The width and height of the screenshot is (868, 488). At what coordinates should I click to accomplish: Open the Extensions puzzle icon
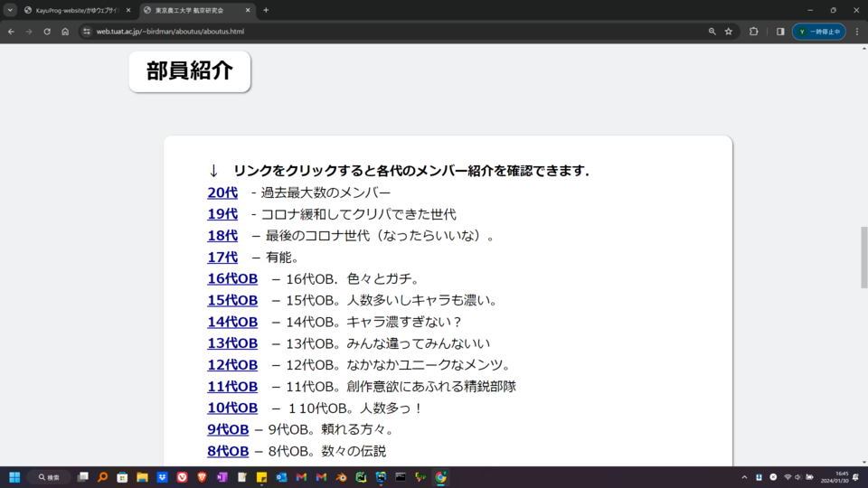pos(754,31)
